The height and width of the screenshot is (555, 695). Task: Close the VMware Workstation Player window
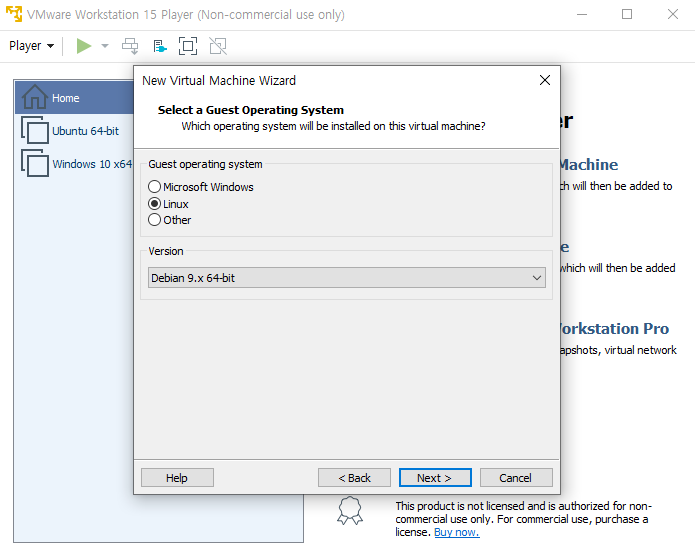[673, 14]
